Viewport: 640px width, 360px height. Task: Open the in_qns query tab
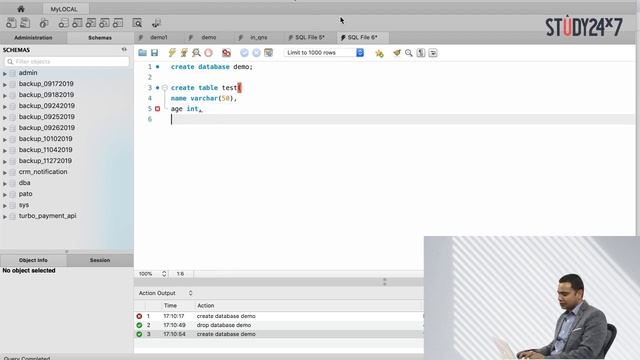(258, 37)
